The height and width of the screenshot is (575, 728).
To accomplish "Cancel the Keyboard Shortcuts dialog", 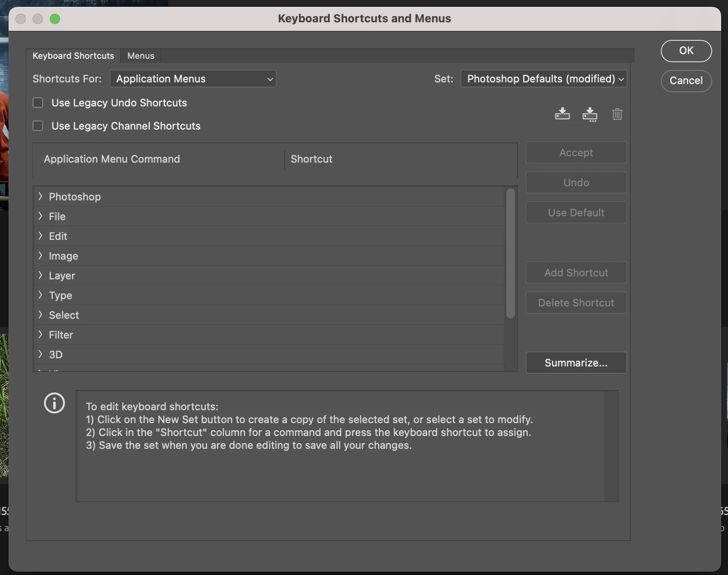I will 686,81.
